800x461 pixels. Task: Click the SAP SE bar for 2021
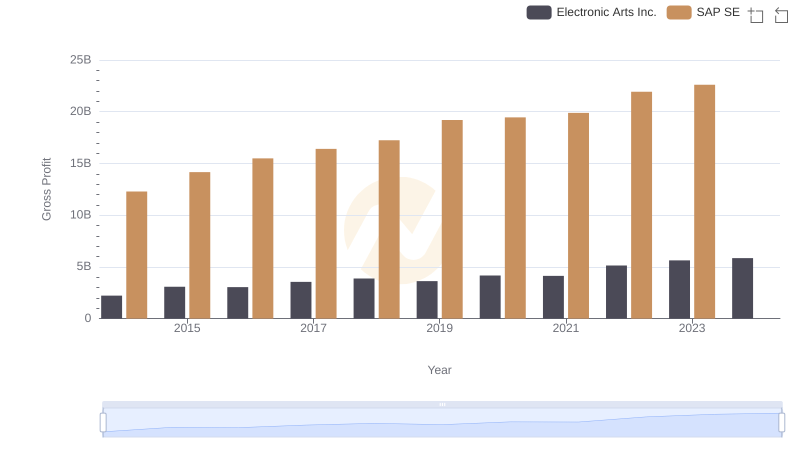(579, 216)
